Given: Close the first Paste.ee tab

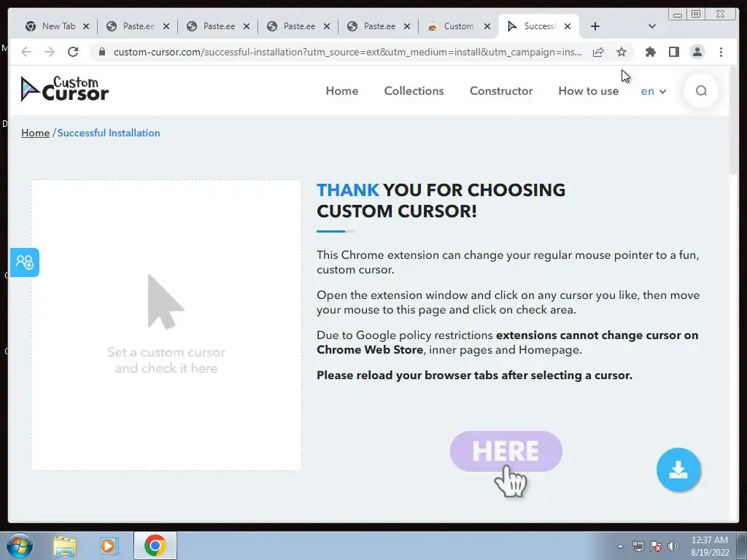Looking at the screenshot, I should point(166,27).
